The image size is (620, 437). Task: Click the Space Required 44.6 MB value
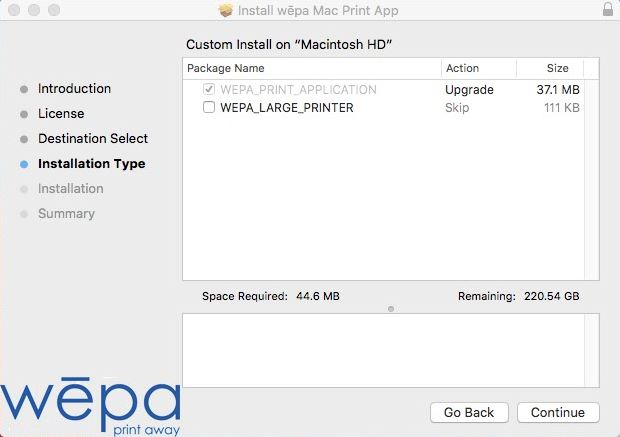pyautogui.click(x=318, y=296)
